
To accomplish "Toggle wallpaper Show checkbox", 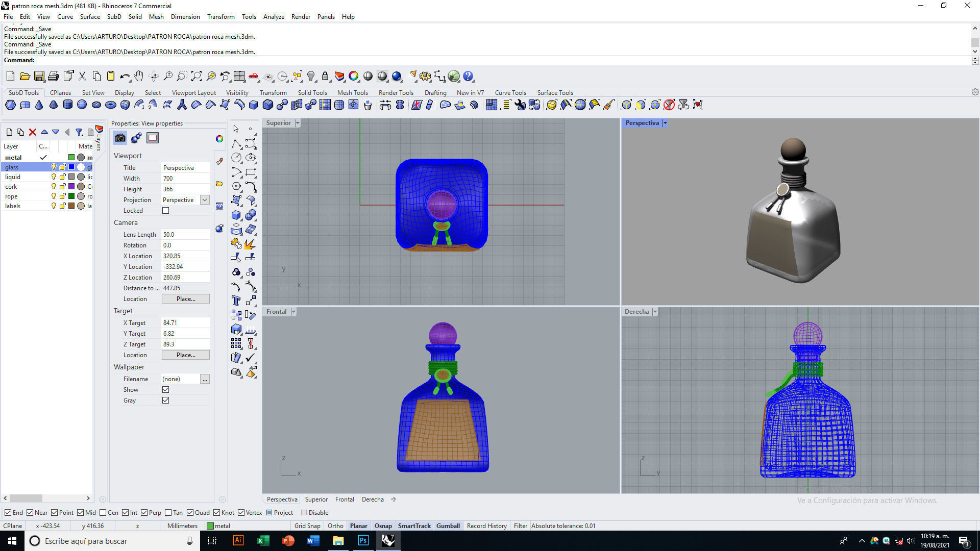I will pyautogui.click(x=165, y=390).
